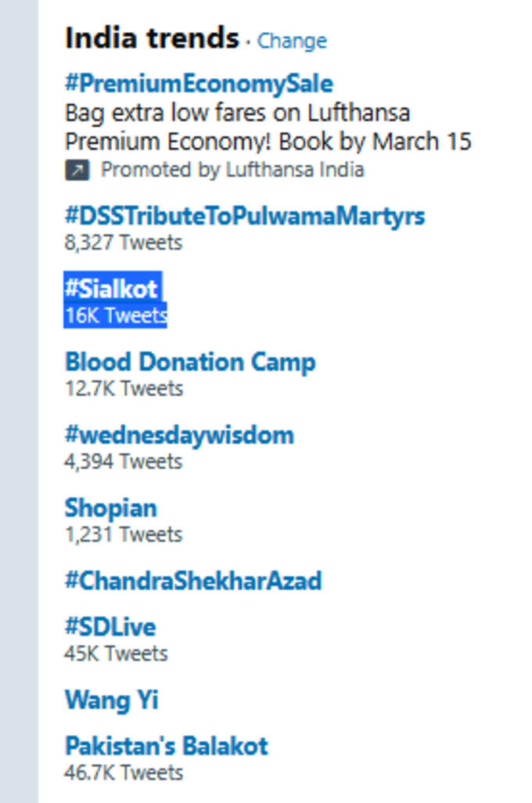Open the #DSSTributeToPulwamaMartyrs trend
The image size is (532, 803).
(x=245, y=215)
